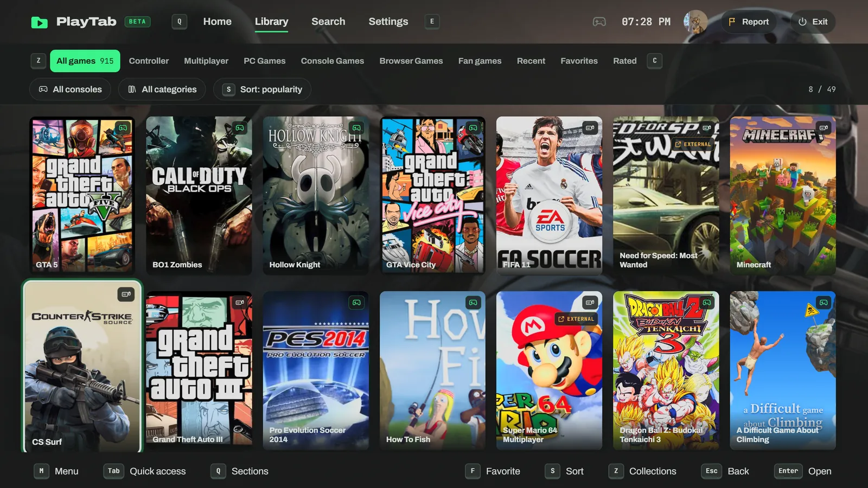Screen dimensions: 868x488
Task: Click the controller badge on Pro Evolution Soccer 2014
Action: pos(356,303)
